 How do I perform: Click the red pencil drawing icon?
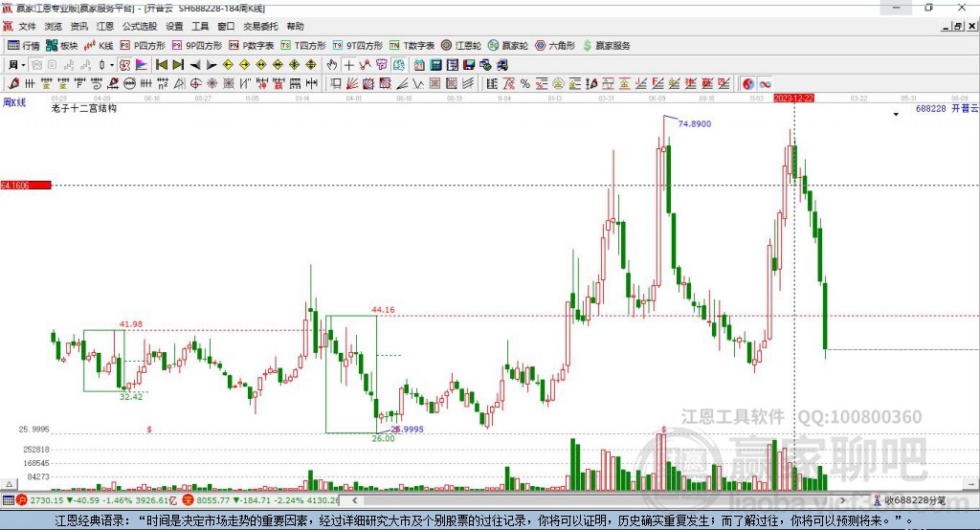[13, 84]
